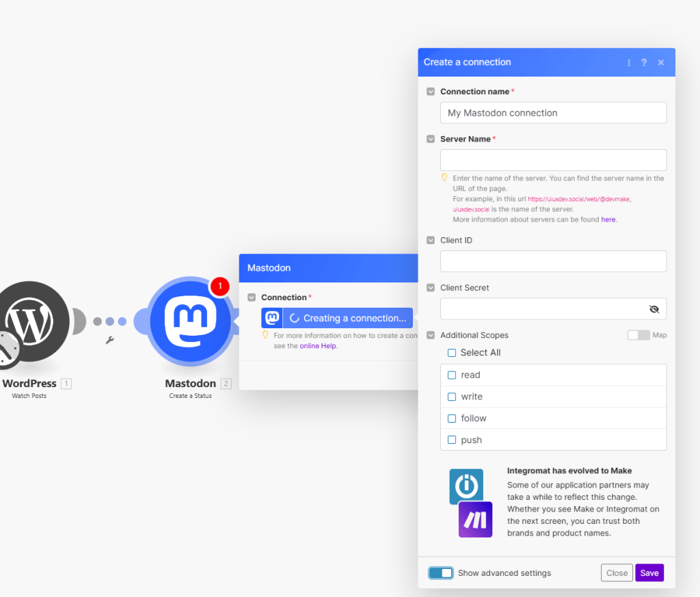Check the Select All scopes checkbox
The height and width of the screenshot is (597, 700).
452,353
